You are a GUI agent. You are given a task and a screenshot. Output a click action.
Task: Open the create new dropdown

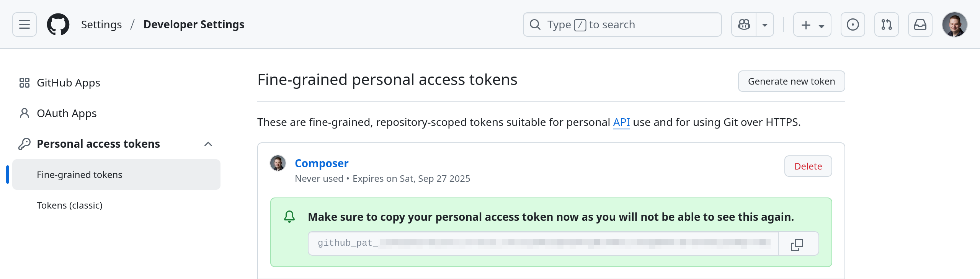[812, 24]
